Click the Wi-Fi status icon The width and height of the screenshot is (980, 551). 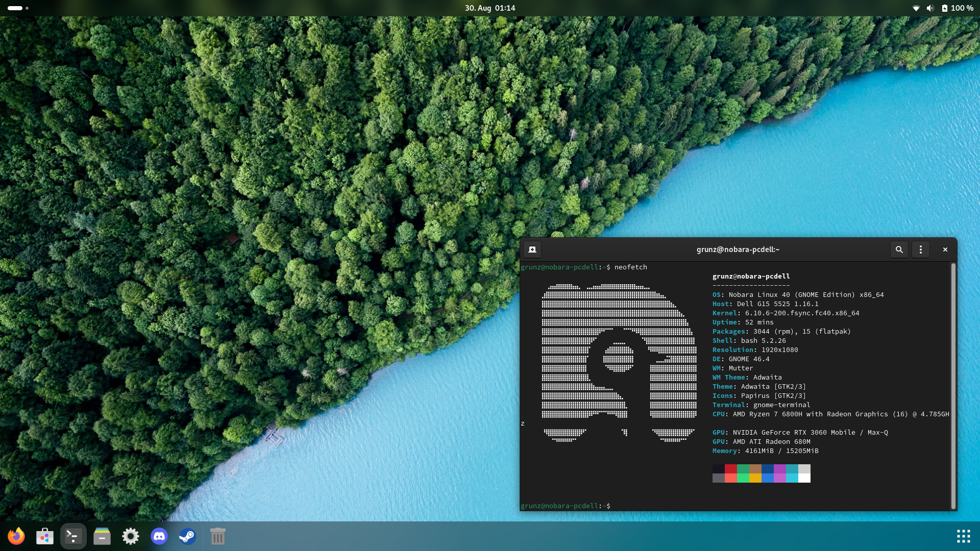916,8
